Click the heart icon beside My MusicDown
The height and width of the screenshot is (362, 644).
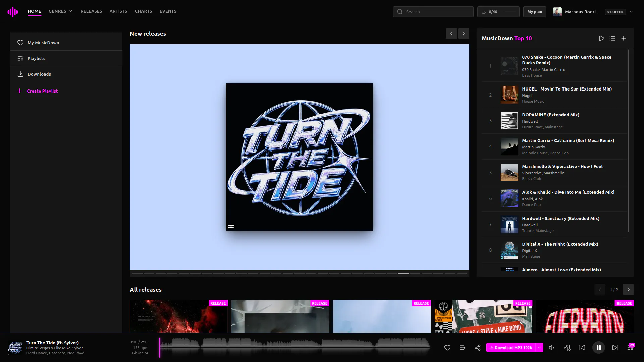[x=20, y=43]
